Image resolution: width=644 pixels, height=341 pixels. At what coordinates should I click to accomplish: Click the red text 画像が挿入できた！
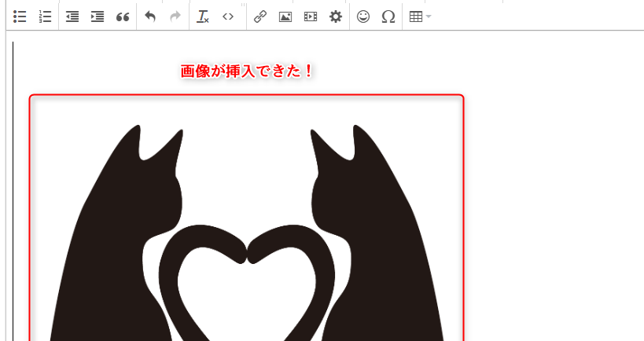[x=247, y=71]
